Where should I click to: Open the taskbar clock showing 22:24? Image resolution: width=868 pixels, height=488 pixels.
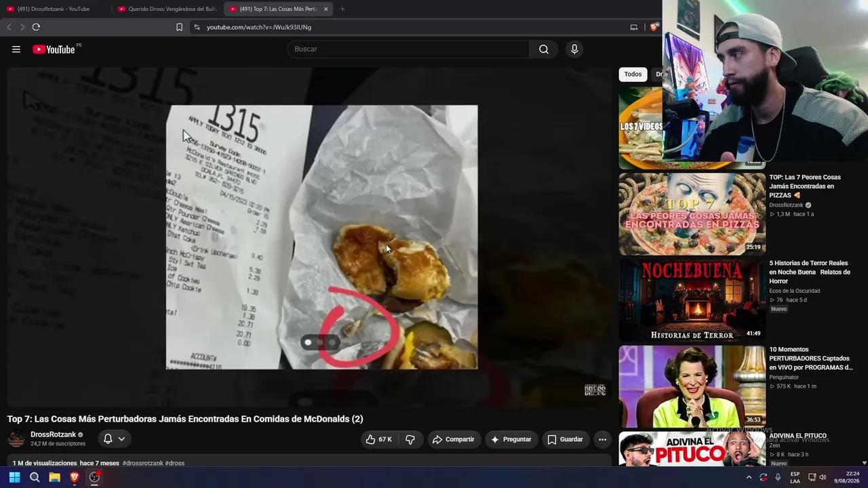(x=847, y=477)
